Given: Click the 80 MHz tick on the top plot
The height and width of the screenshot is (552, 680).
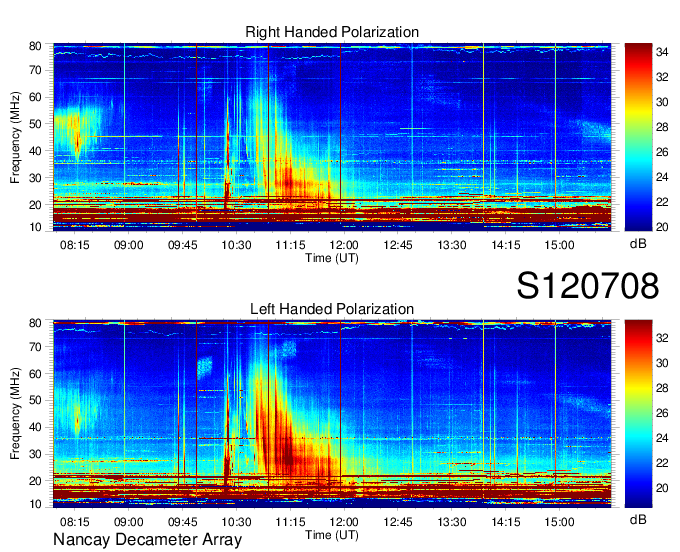Looking at the screenshot, I should point(35,46).
